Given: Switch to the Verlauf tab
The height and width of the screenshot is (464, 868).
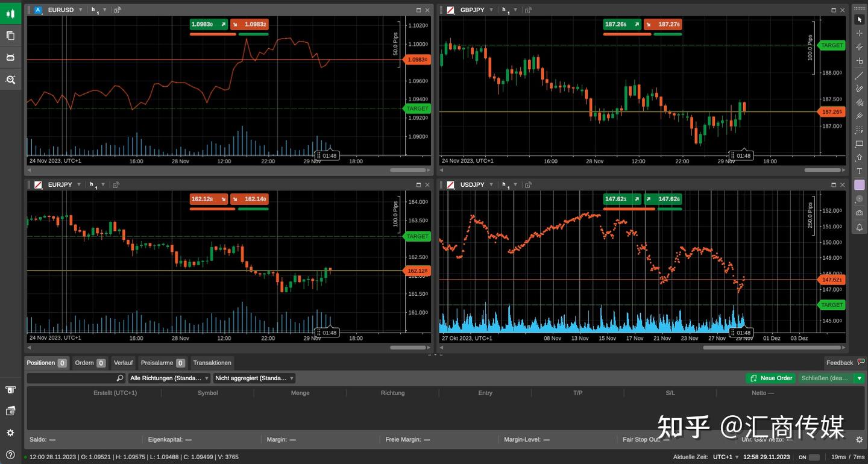Looking at the screenshot, I should click(x=123, y=363).
